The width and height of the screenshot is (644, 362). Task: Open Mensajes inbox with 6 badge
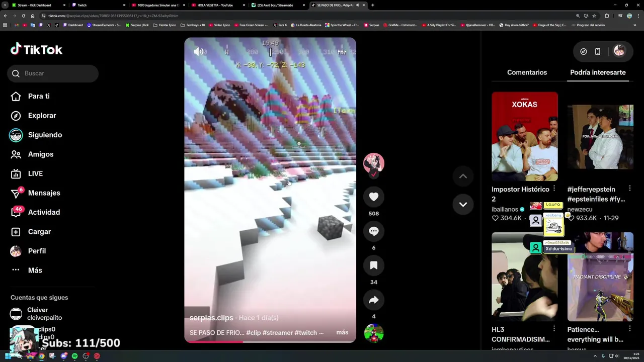(x=35, y=193)
